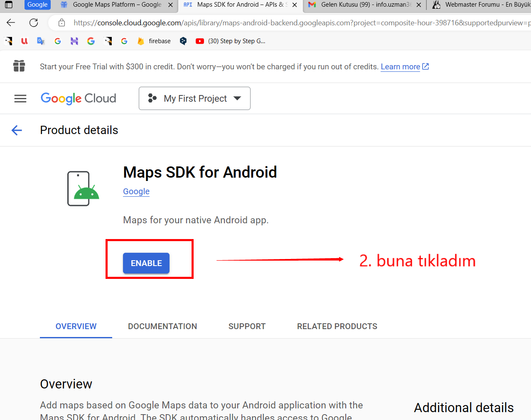
Task: Click the browser back arrow button
Action: [x=11, y=22]
